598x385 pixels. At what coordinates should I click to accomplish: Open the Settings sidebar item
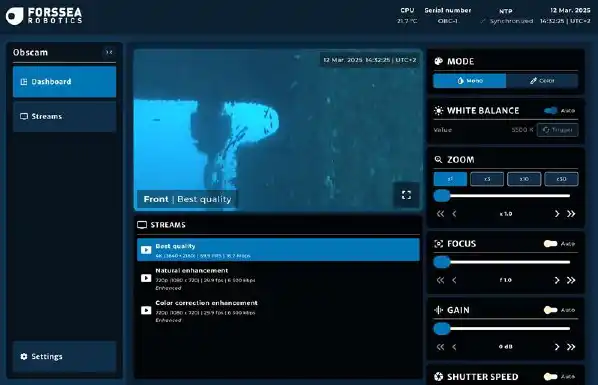64,356
